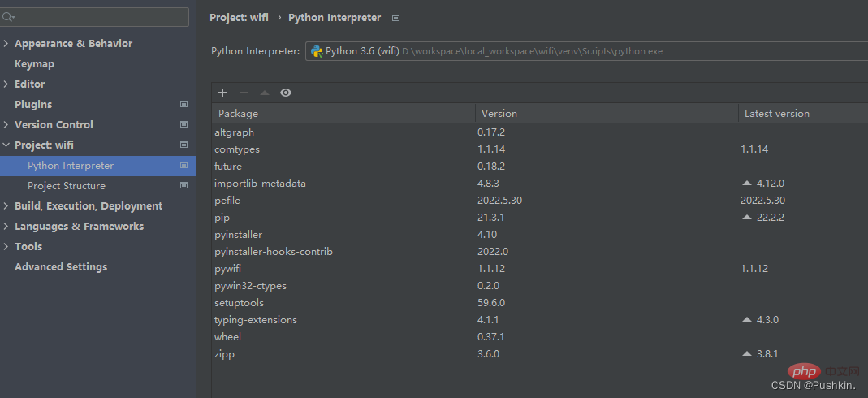
Task: Click the icon next to Python Interpreter breadcrumb
Action: [395, 18]
